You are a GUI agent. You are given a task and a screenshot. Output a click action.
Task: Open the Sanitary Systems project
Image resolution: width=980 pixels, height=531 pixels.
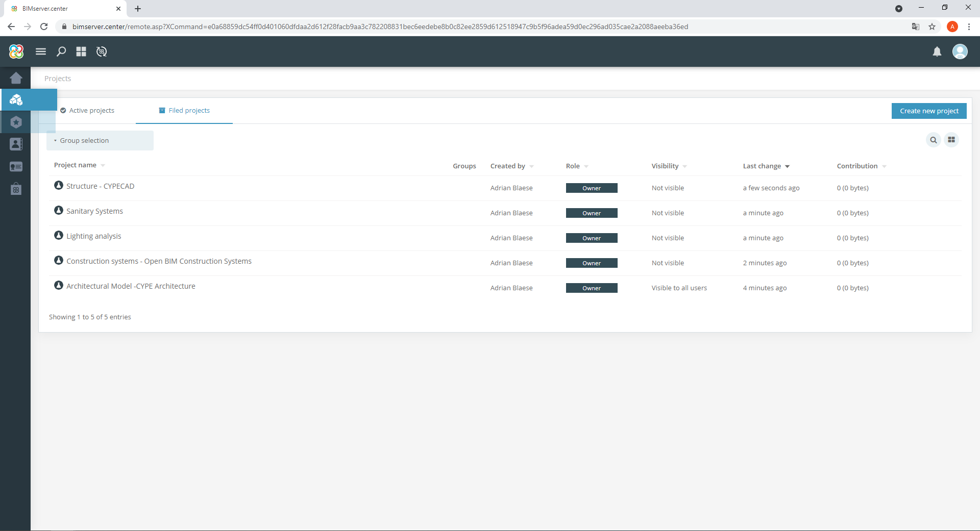[x=94, y=211]
